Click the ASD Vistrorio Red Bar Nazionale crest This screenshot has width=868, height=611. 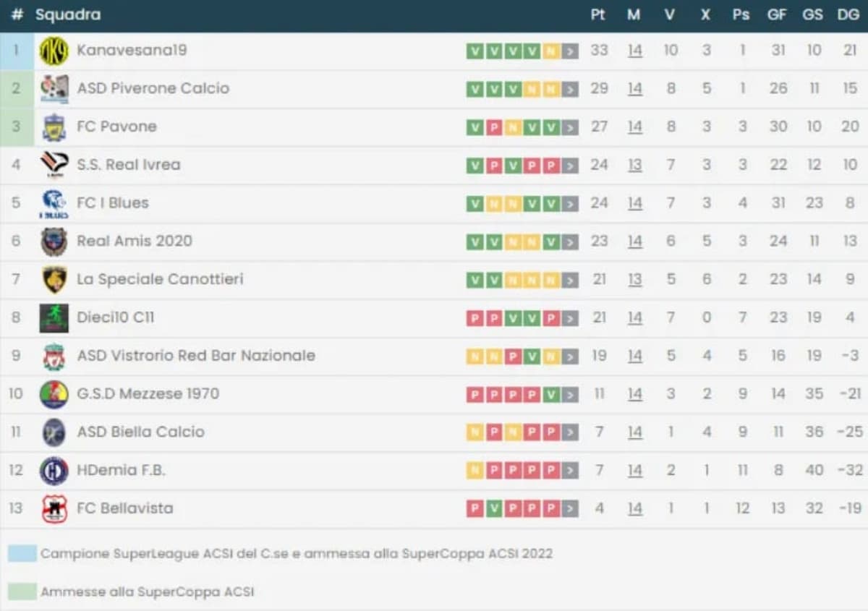coord(54,356)
